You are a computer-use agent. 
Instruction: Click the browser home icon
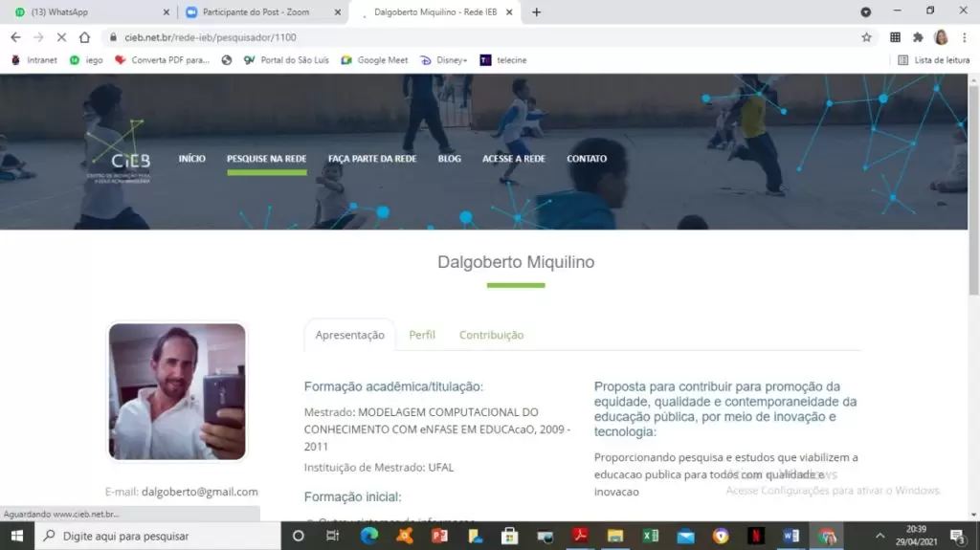tap(84, 37)
